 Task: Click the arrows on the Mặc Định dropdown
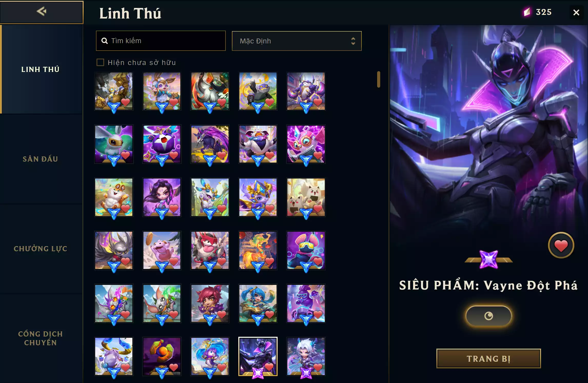(x=353, y=41)
